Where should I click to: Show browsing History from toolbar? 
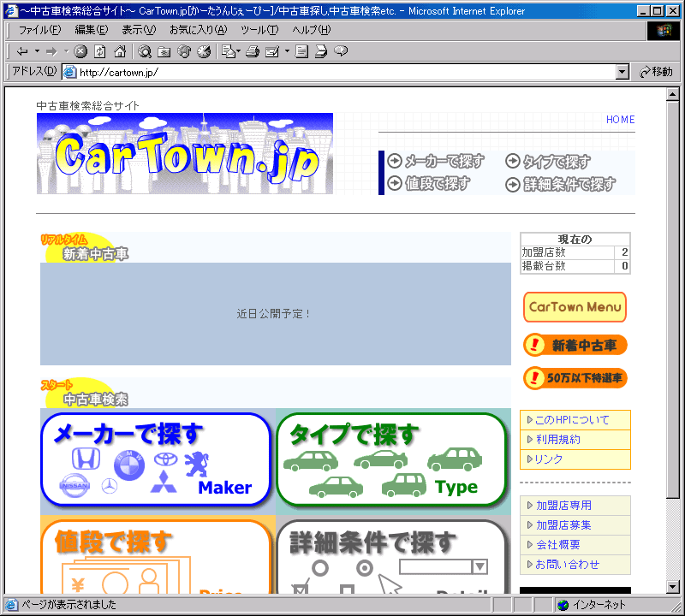[x=204, y=51]
